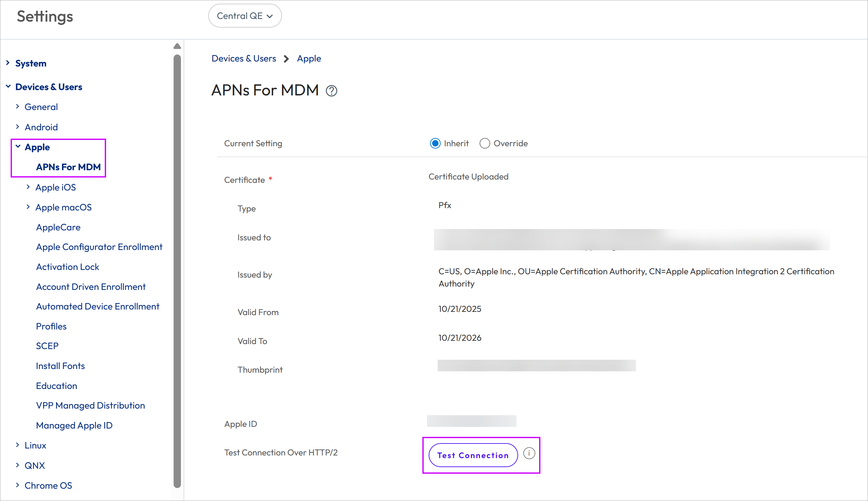Collapse the Apple node
The image size is (868, 501).
18,147
